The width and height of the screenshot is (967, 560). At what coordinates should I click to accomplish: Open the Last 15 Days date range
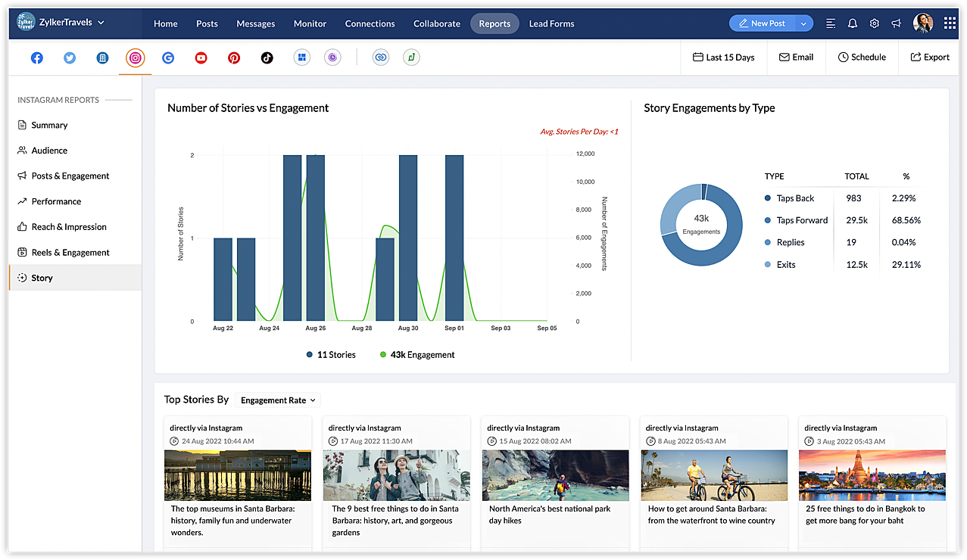[x=723, y=58]
